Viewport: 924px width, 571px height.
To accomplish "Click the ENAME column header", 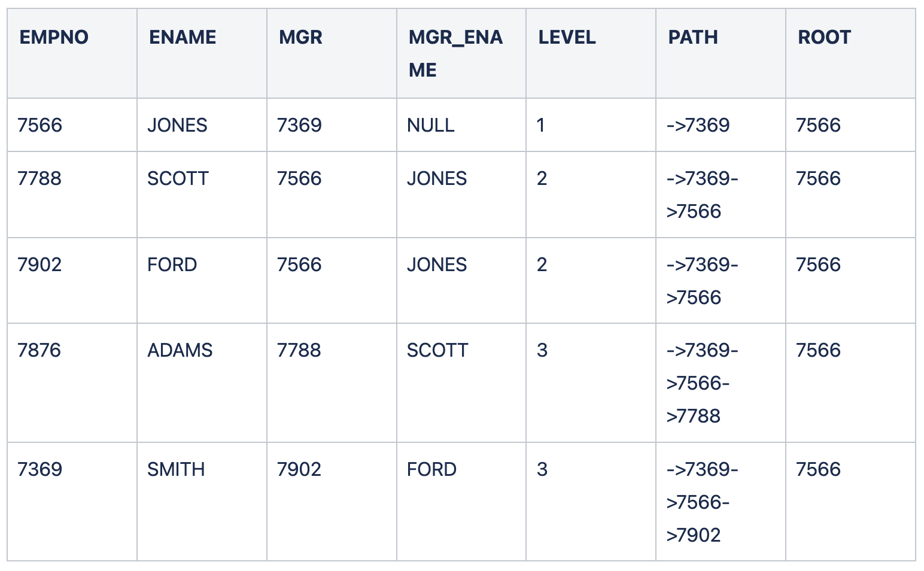I will coord(182,37).
